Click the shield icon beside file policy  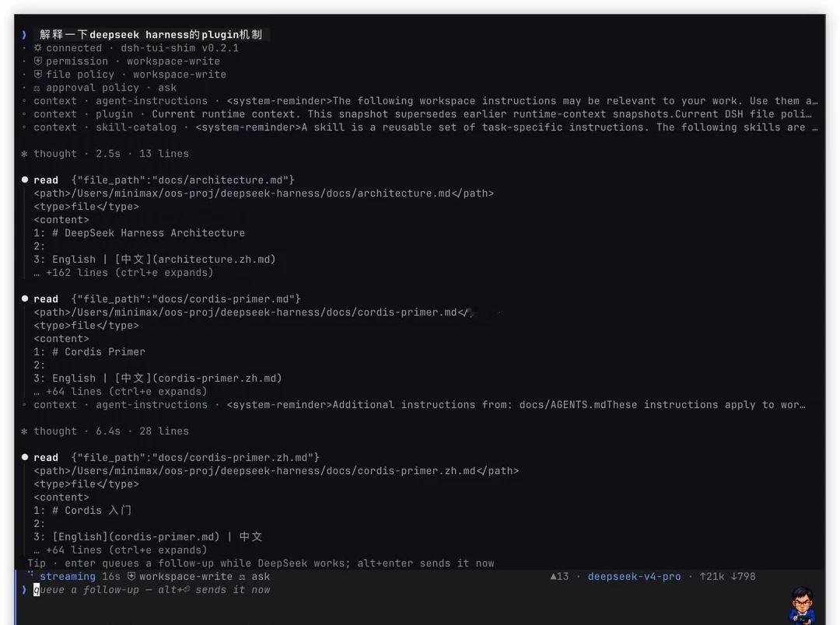tap(37, 74)
